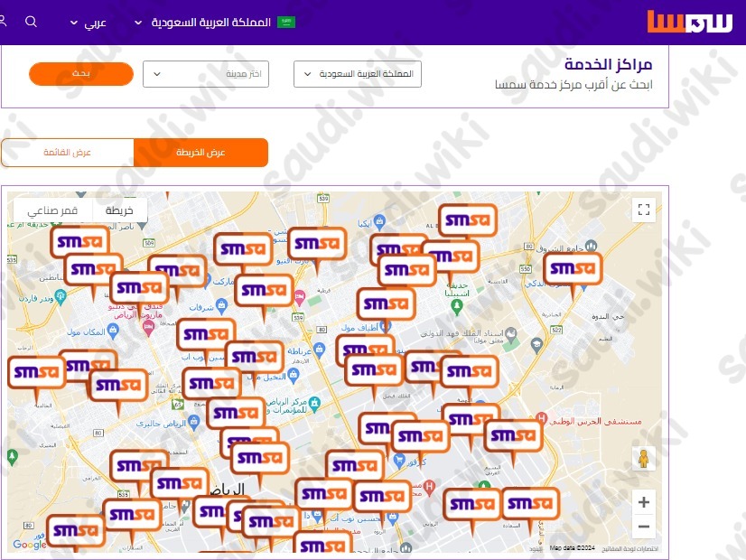Click the المكان مول shopping pin
The image size is (746, 560).
click(113, 331)
